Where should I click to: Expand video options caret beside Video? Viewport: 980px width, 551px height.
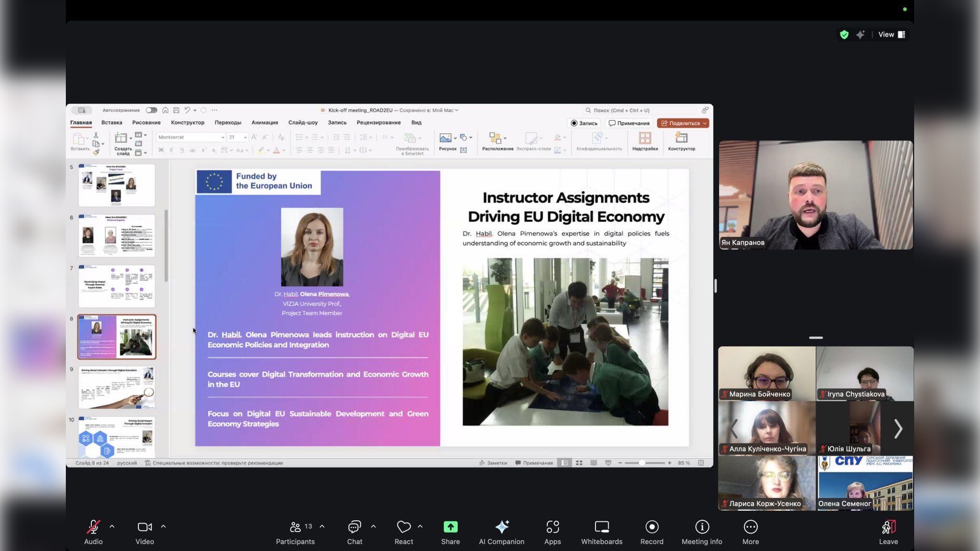pos(163,527)
